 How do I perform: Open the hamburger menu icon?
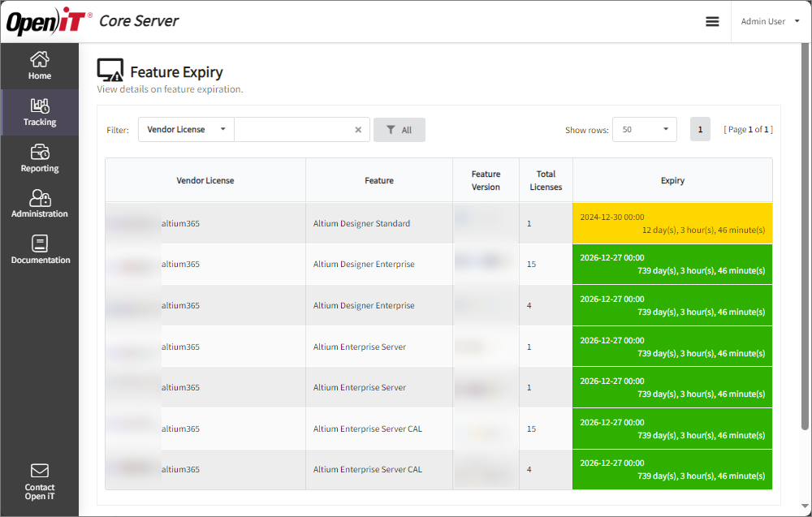712,22
